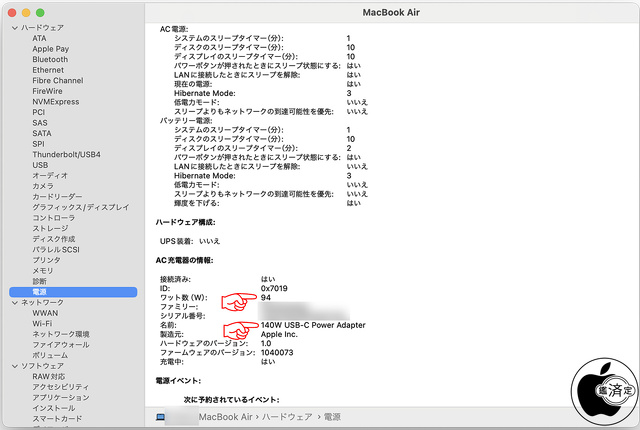
Task: Click the UPS装着 row
Action: pos(190,242)
